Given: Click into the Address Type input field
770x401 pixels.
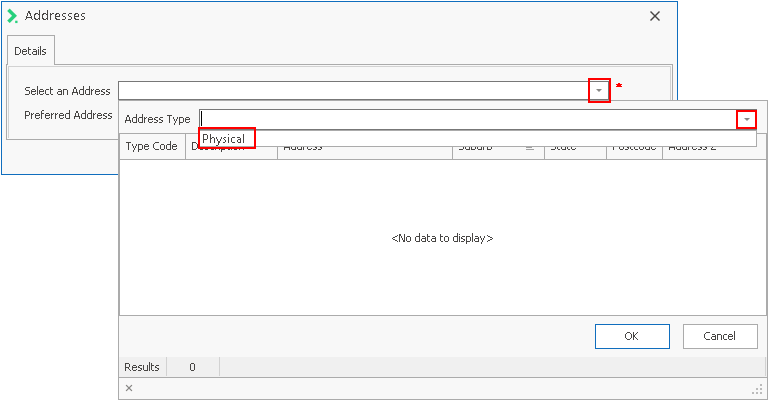Looking at the screenshot, I should [468, 119].
